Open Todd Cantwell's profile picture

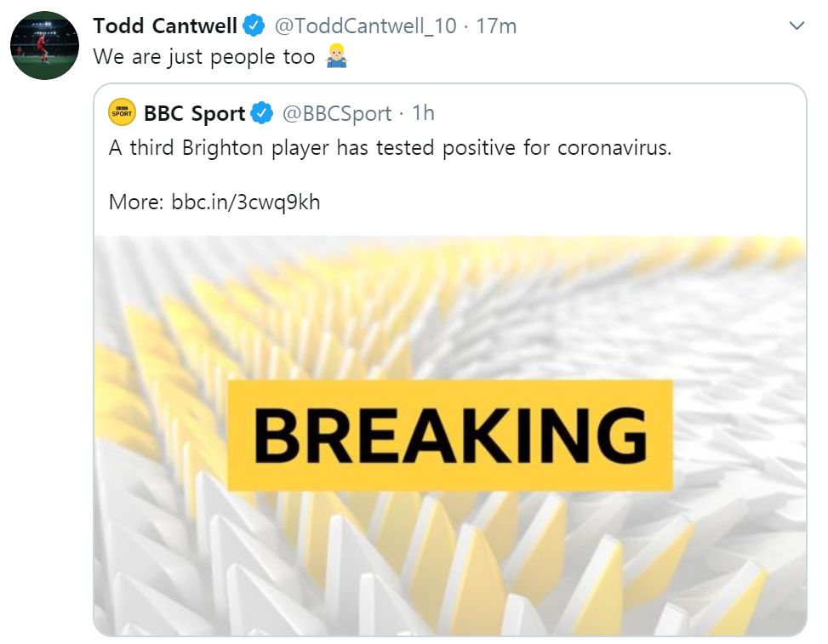coord(44,46)
